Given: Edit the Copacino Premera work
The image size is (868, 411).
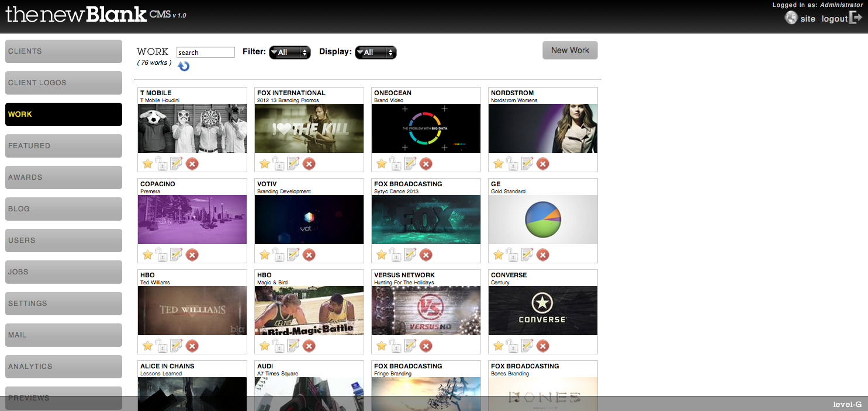Looking at the screenshot, I should click(177, 255).
